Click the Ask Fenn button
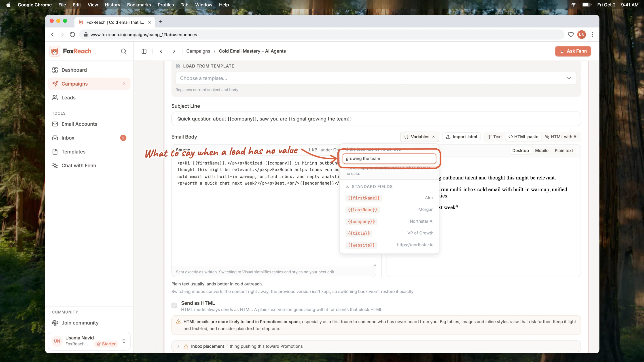 pyautogui.click(x=573, y=51)
